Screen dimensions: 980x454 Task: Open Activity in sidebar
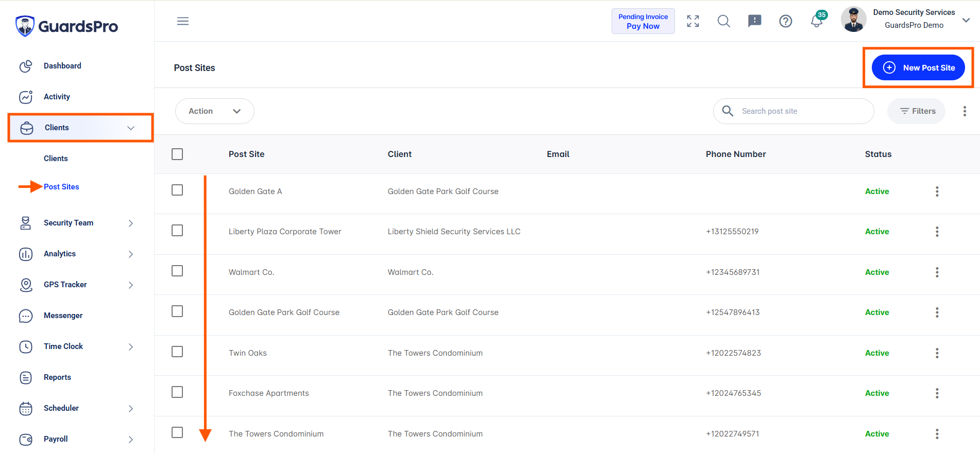(57, 97)
